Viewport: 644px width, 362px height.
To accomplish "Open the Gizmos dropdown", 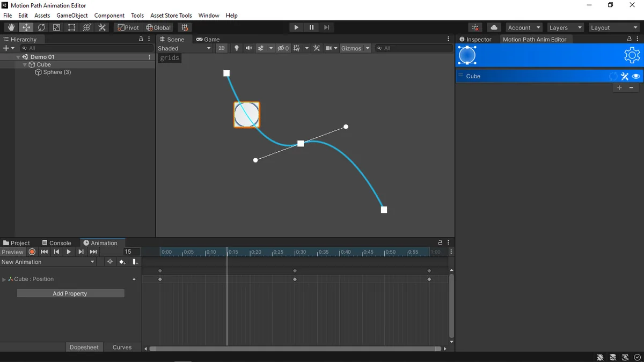I will coord(354,48).
